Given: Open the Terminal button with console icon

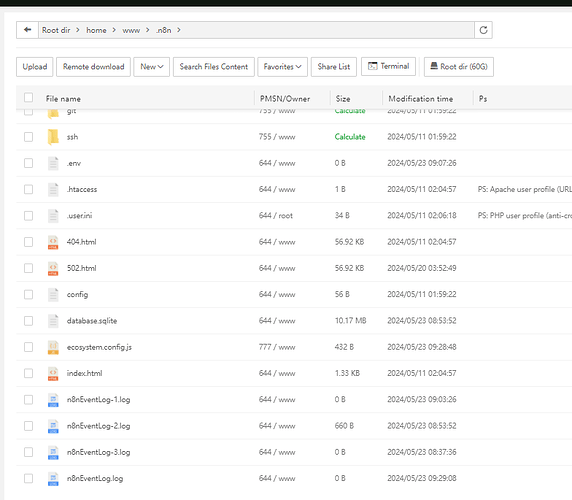Looking at the screenshot, I should coord(388,66).
